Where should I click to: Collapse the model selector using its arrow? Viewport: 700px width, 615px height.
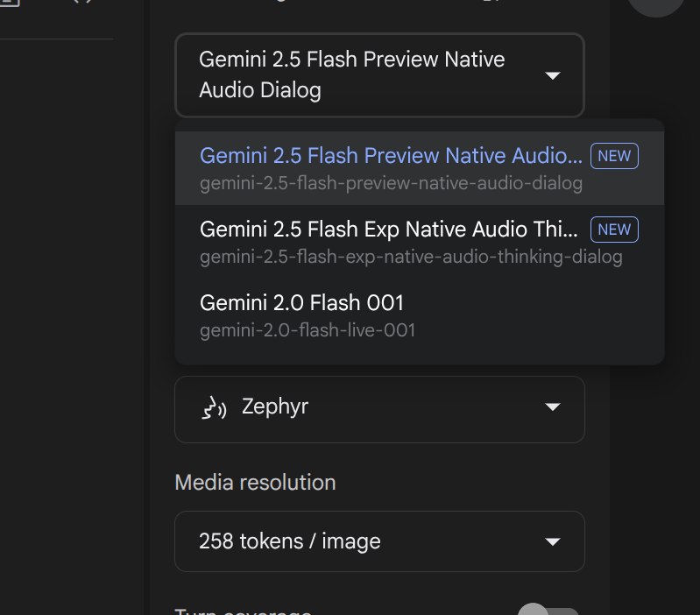pyautogui.click(x=552, y=76)
